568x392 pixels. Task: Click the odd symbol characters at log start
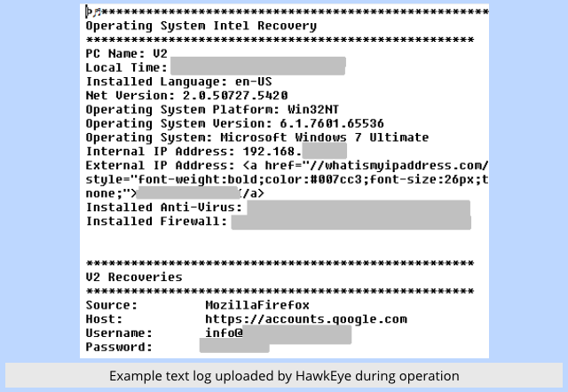93,12
